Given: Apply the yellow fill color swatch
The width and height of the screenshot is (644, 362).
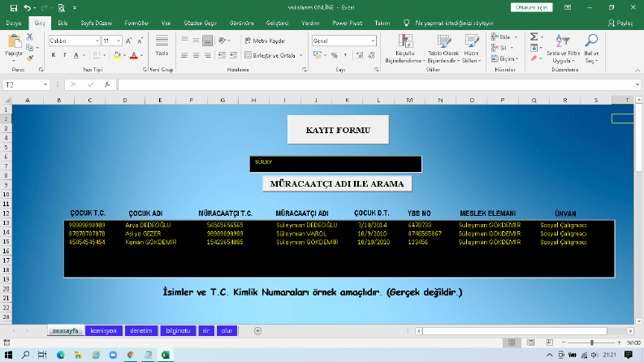Looking at the screenshot, I should click(x=117, y=55).
